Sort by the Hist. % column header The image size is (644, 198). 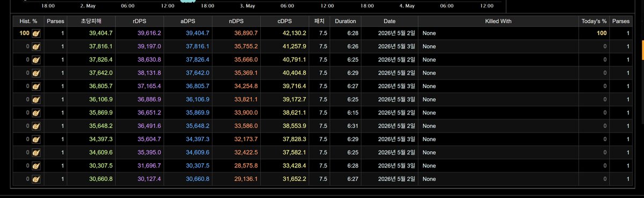coord(28,21)
